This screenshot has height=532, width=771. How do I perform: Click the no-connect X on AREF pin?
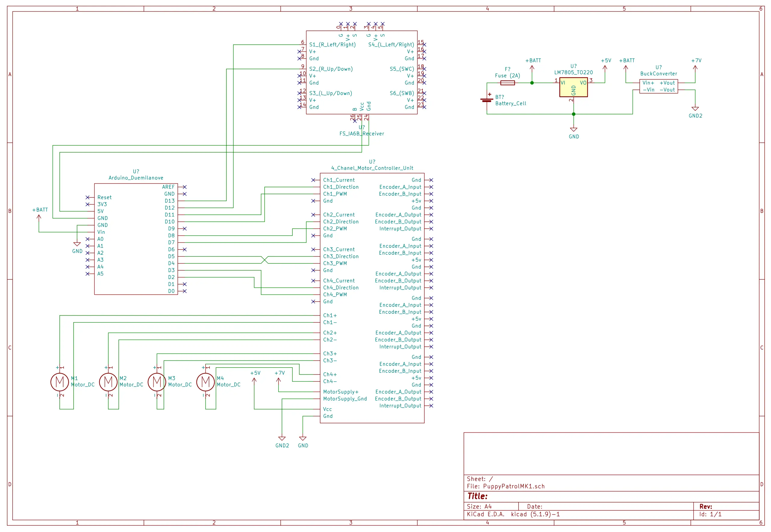(185, 187)
